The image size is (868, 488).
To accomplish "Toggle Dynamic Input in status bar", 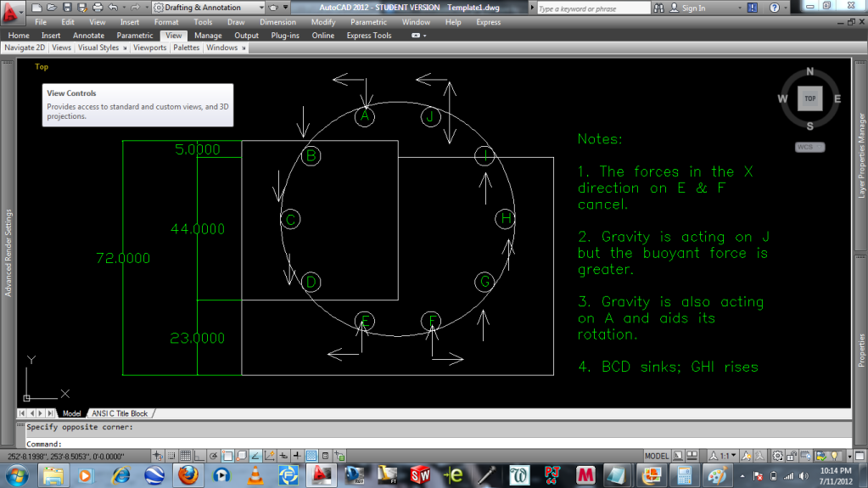I will click(x=283, y=456).
